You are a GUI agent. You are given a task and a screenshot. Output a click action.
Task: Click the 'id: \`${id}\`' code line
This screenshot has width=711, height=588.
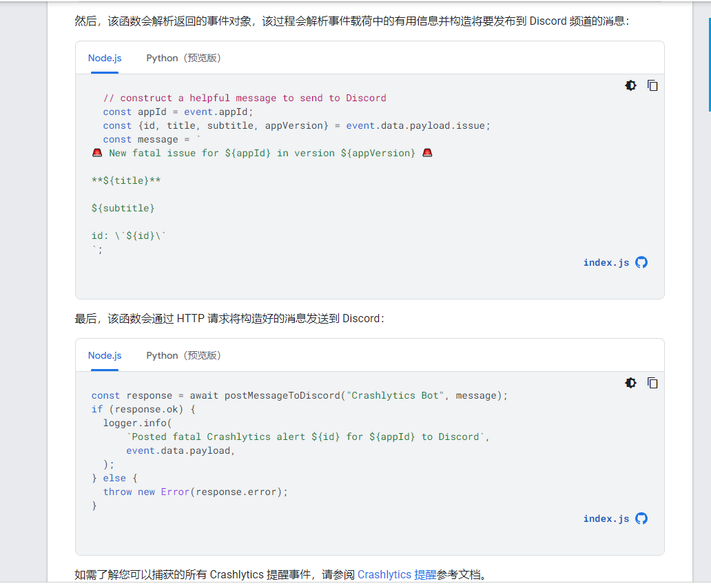pyautogui.click(x=129, y=235)
